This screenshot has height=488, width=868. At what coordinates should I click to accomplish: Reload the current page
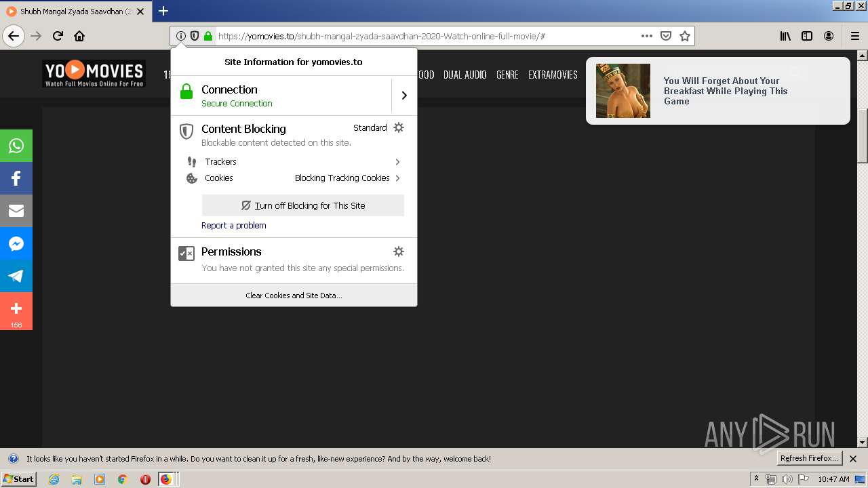point(58,36)
